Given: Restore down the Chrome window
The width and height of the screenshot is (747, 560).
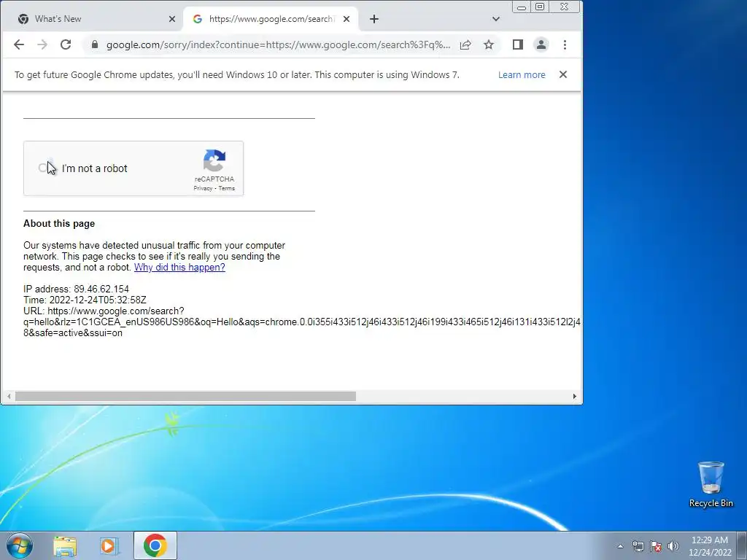Looking at the screenshot, I should [540, 7].
